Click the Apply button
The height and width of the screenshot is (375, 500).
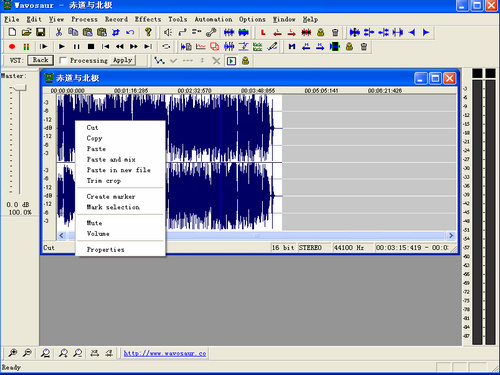click(122, 60)
